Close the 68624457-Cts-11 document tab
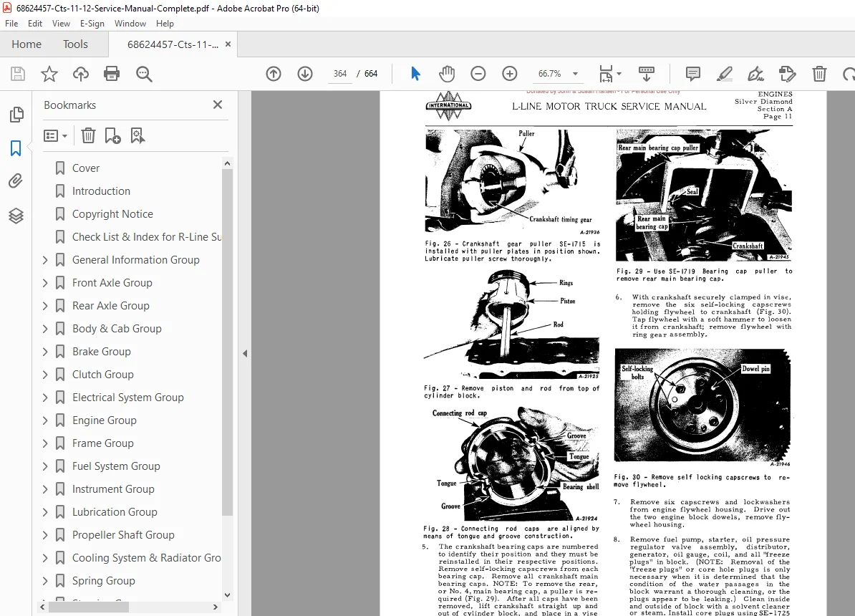Image resolution: width=855 pixels, height=616 pixels. [x=228, y=44]
